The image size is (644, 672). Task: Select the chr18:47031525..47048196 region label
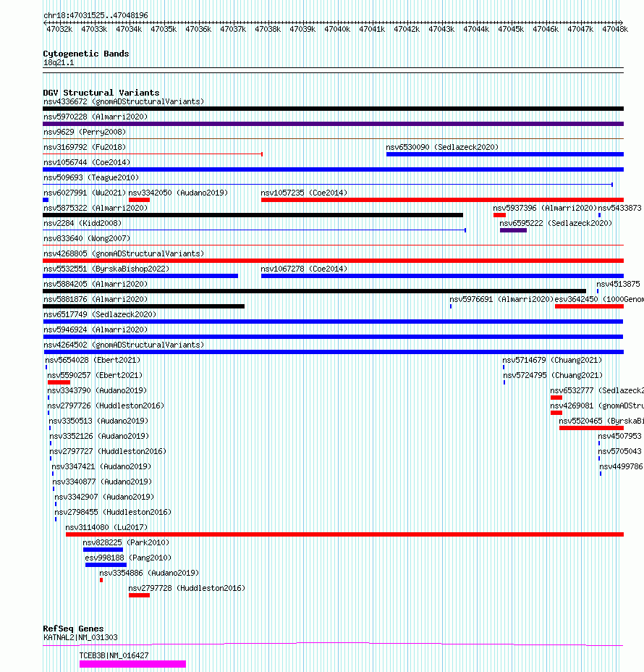pyautogui.click(x=96, y=15)
